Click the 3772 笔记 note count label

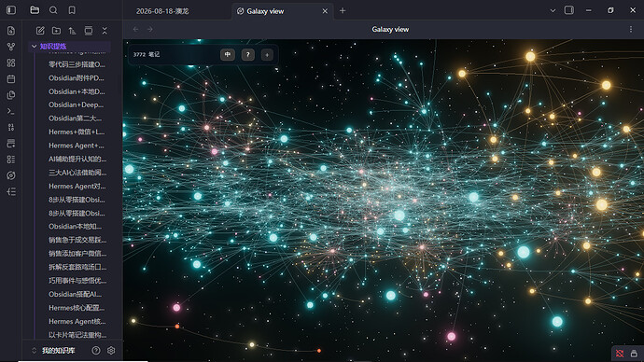pyautogui.click(x=147, y=55)
